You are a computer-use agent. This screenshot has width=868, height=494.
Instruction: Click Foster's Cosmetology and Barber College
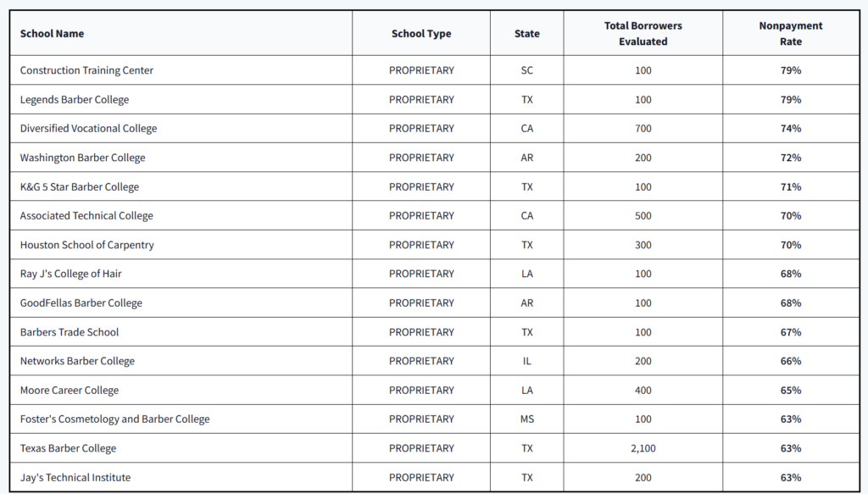pyautogui.click(x=115, y=419)
